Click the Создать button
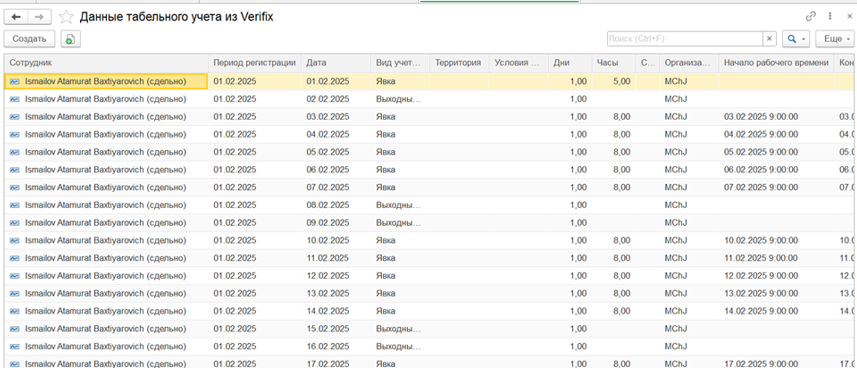This screenshot has height=370, width=857. point(30,39)
